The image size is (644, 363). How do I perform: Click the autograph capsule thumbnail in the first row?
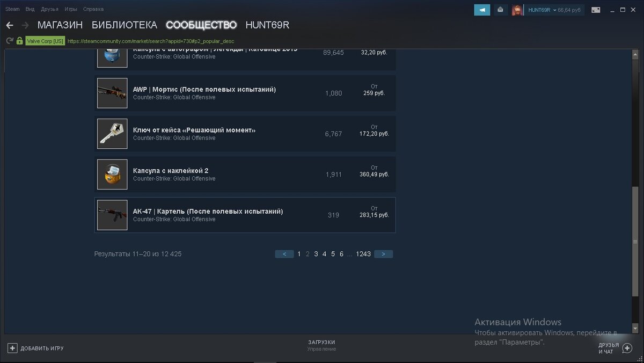(x=112, y=58)
